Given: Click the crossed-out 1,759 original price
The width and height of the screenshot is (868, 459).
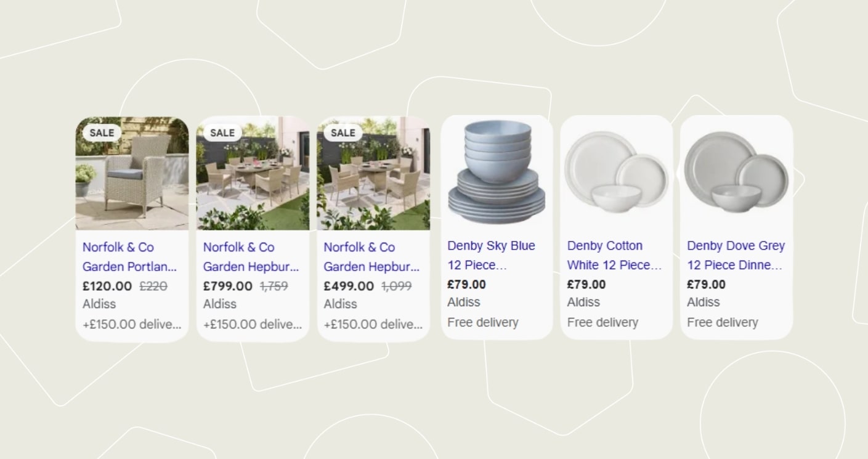Looking at the screenshot, I should [x=274, y=286].
